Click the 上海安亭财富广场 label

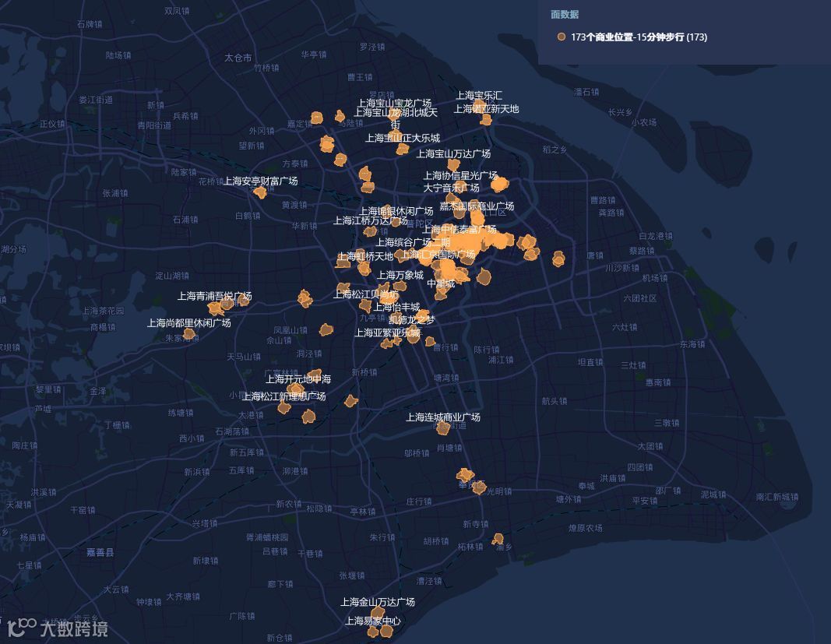click(x=260, y=181)
